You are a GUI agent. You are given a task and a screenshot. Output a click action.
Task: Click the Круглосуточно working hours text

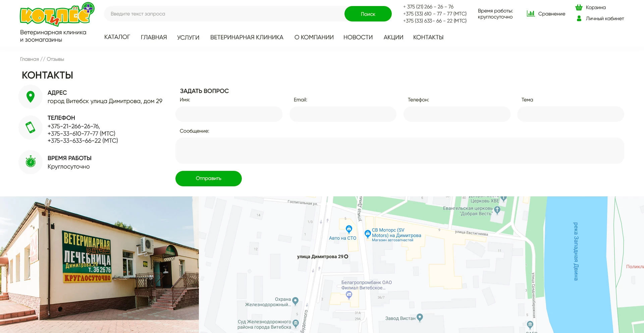(69, 166)
